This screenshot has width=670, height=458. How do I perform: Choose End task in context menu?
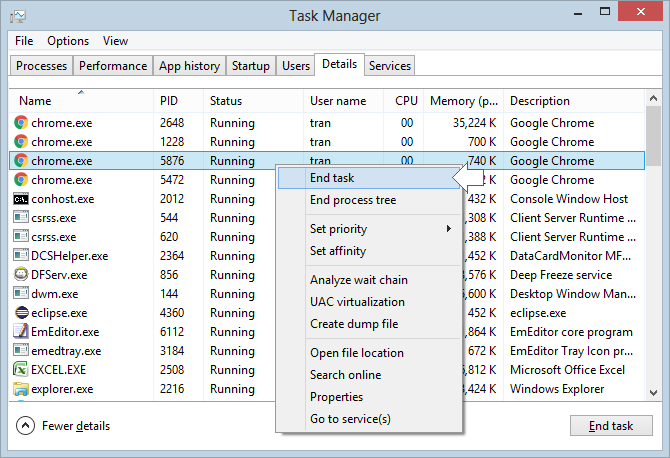(x=370, y=178)
